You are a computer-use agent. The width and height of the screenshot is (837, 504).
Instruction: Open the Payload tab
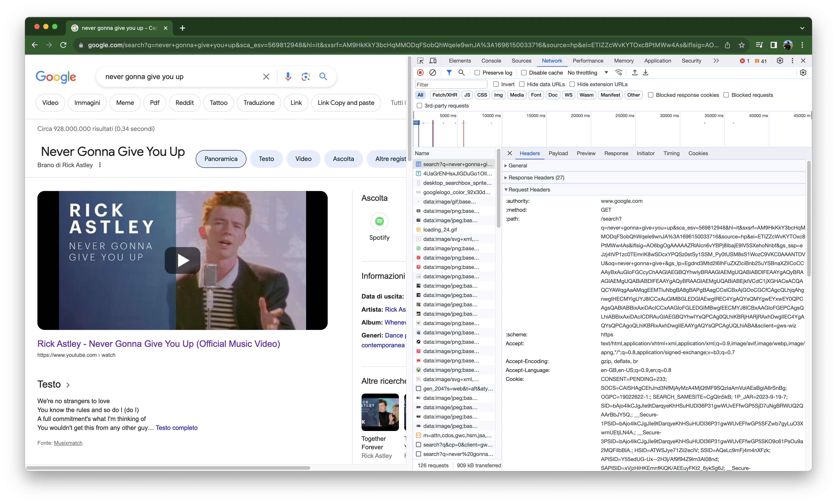tap(558, 154)
